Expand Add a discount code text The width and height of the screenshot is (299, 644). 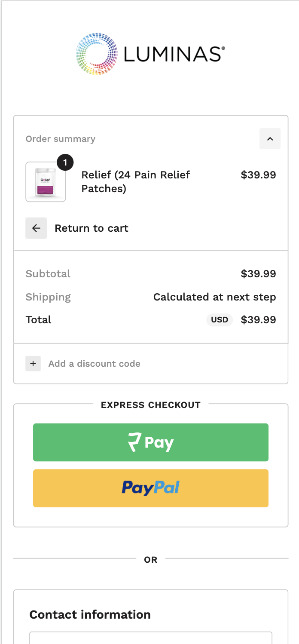pos(94,364)
